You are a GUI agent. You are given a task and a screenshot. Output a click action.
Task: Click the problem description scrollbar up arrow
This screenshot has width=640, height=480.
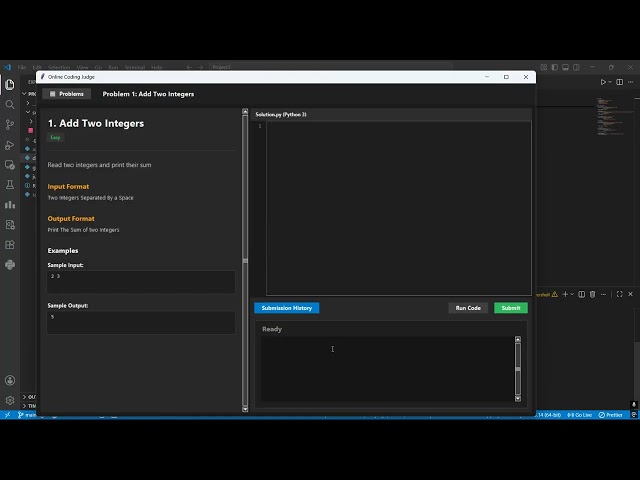[245, 111]
